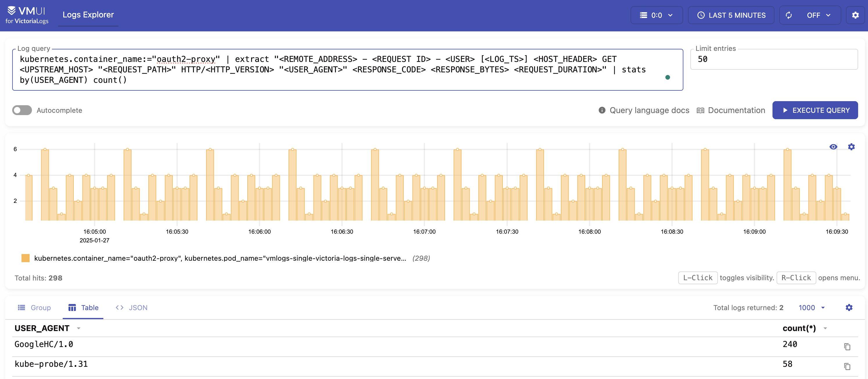Image resolution: width=868 pixels, height=379 pixels.
Task: Expand the auto-refresh OFF dropdown
Action: click(818, 15)
